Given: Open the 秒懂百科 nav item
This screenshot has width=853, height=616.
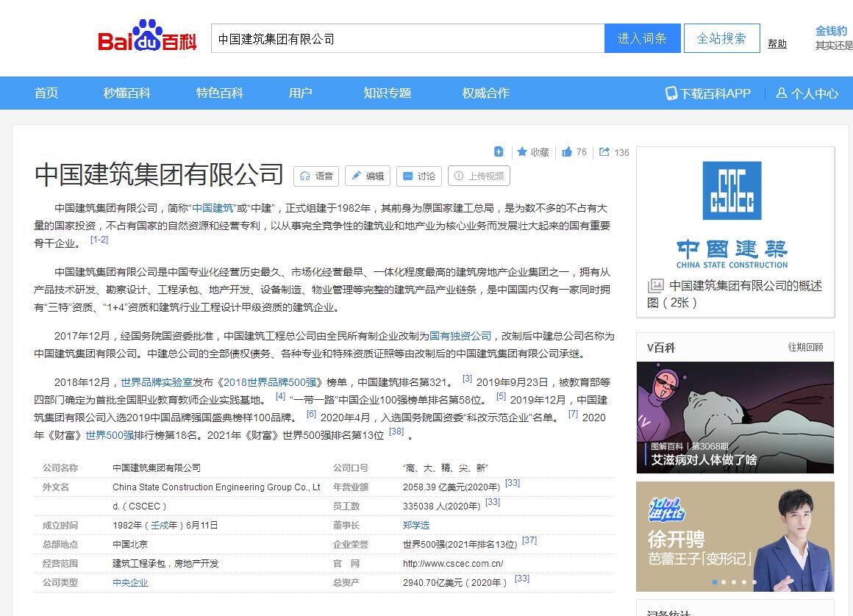Looking at the screenshot, I should tap(126, 93).
